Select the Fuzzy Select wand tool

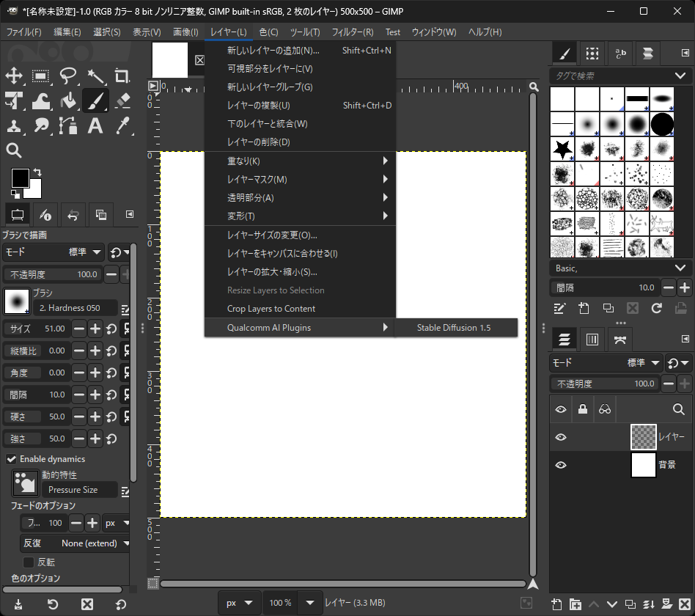[x=97, y=76]
